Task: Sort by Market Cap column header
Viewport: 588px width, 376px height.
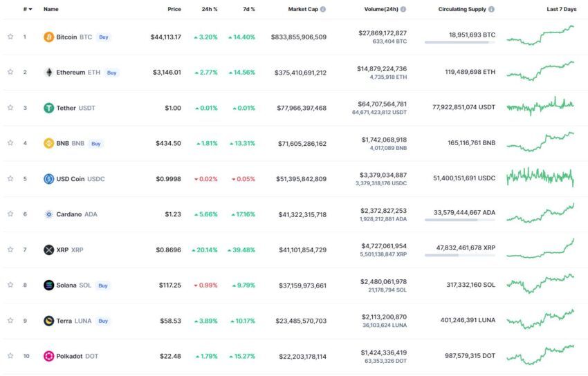Action: pyautogui.click(x=303, y=9)
